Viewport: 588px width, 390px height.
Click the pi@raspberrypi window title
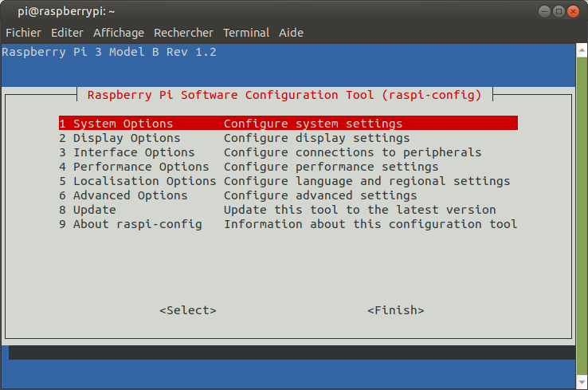[x=66, y=12]
